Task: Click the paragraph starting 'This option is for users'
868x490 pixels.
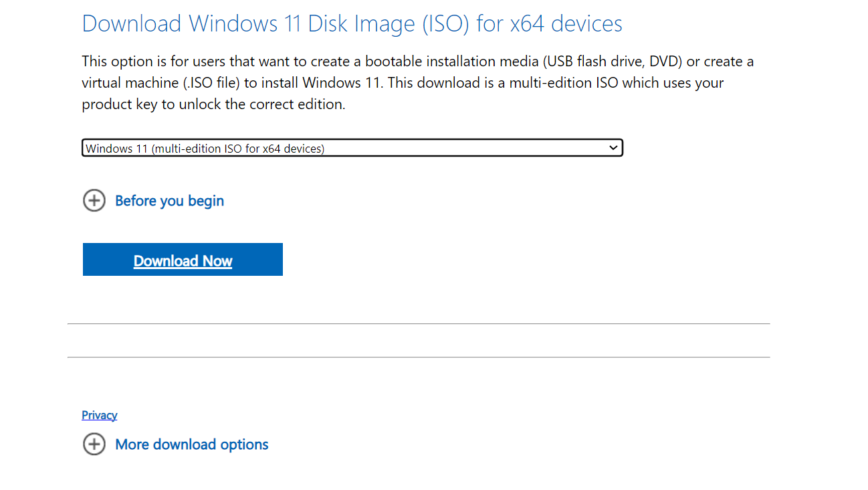Action: click(418, 83)
